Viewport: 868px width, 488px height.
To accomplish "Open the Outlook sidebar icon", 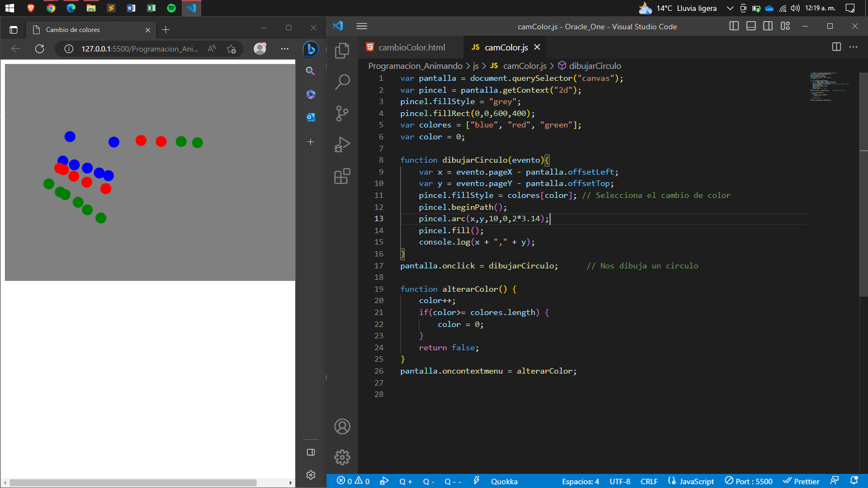I will pyautogui.click(x=310, y=117).
